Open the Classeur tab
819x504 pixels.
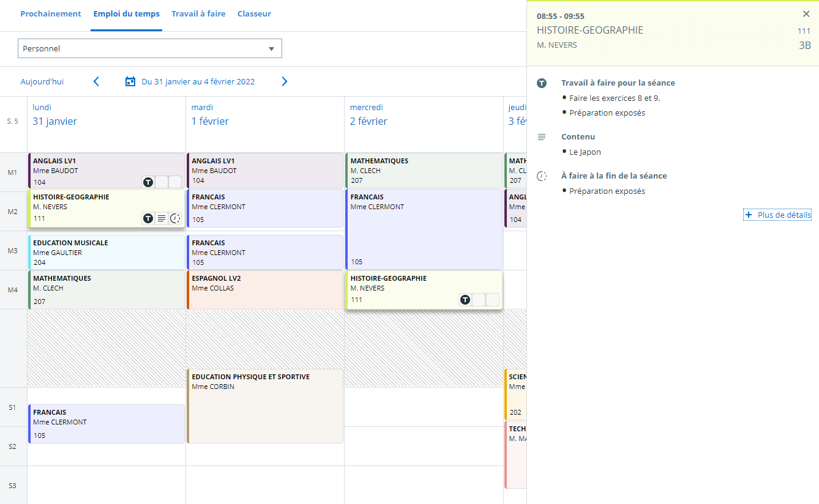coord(254,14)
